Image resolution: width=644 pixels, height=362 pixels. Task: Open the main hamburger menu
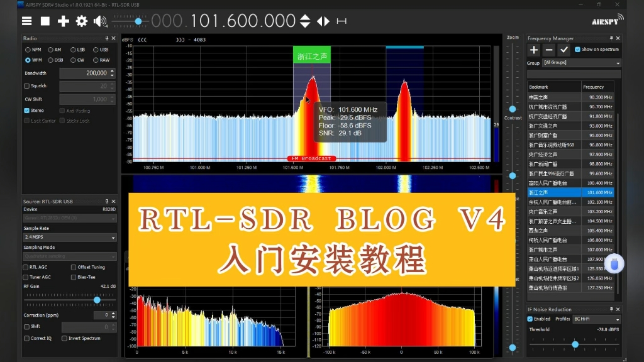click(x=26, y=21)
